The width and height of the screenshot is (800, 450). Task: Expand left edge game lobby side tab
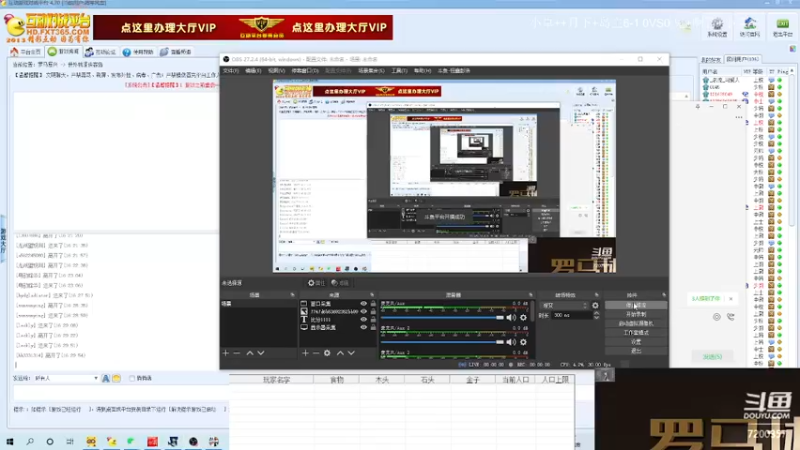pos(3,239)
